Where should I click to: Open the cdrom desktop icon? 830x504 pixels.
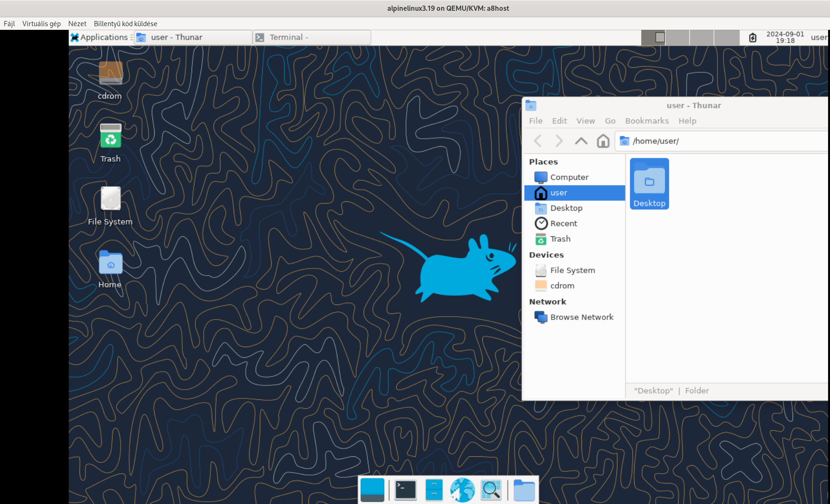coord(110,80)
